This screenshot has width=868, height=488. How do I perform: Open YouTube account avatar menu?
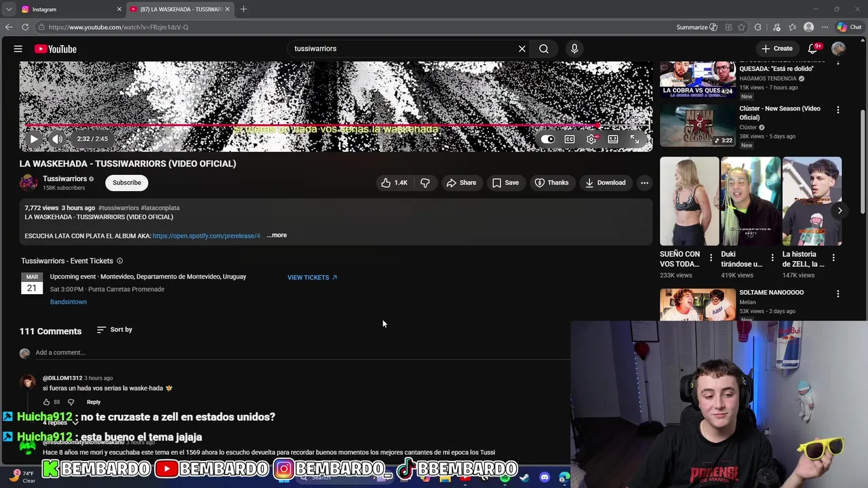tap(839, 49)
